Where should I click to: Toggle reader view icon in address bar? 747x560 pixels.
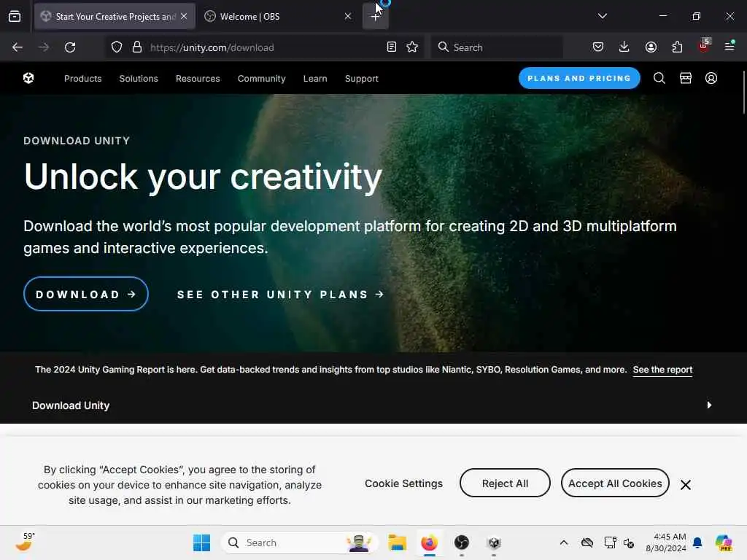(x=392, y=47)
